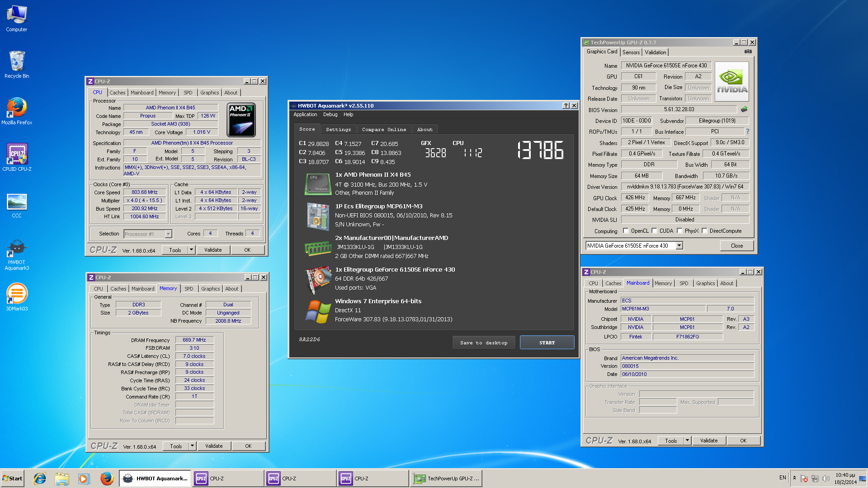868x488 pixels.
Task: Click the NVIDIA logo in GPU-Z
Action: [732, 82]
